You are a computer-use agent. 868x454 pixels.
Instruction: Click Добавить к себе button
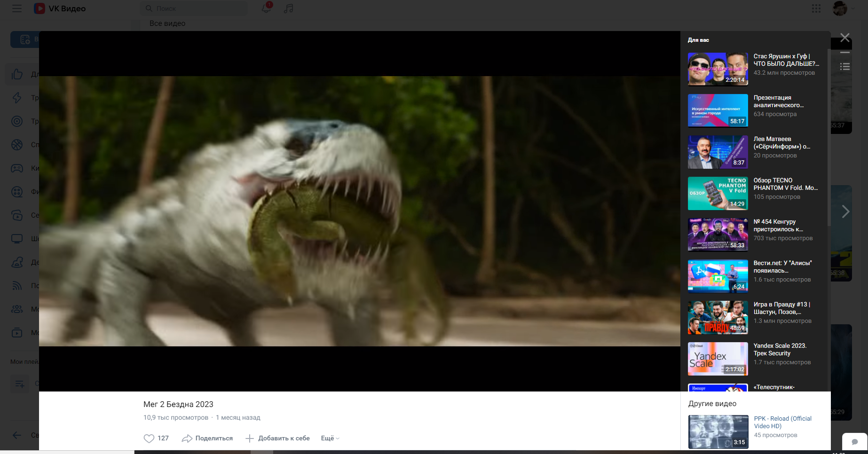(278, 438)
